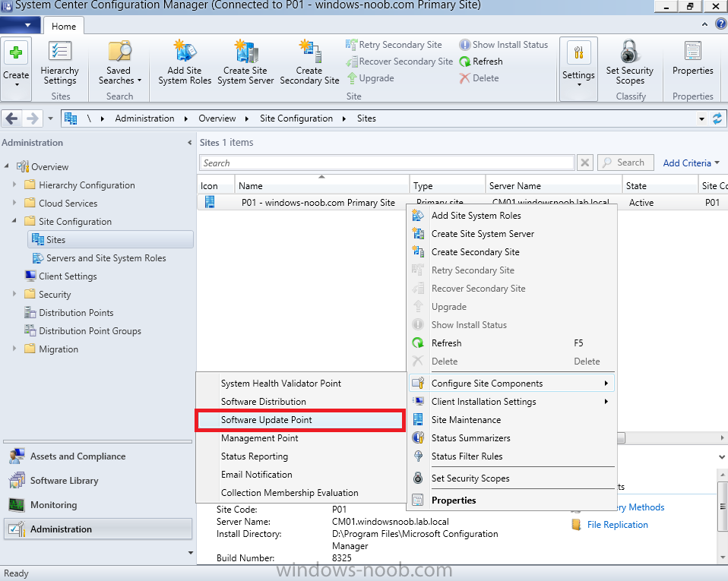
Task: Choose Status Filter Rules in context menu
Action: pyautogui.click(x=511, y=456)
